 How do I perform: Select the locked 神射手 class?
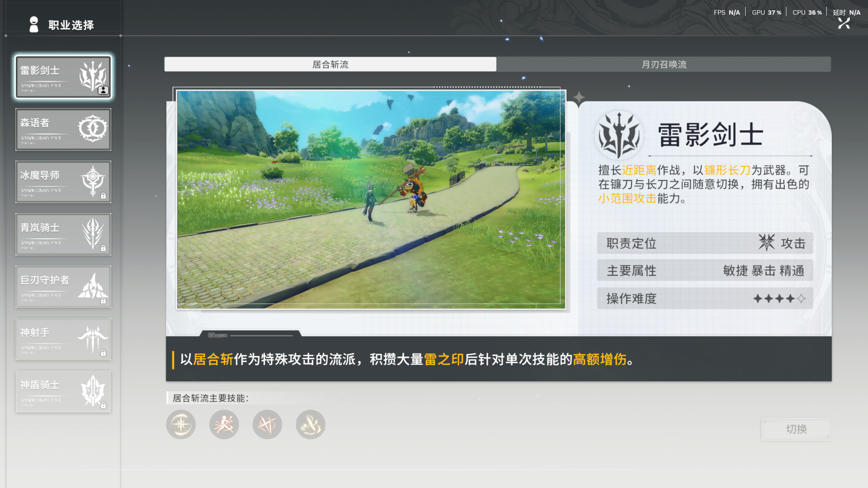pos(63,339)
